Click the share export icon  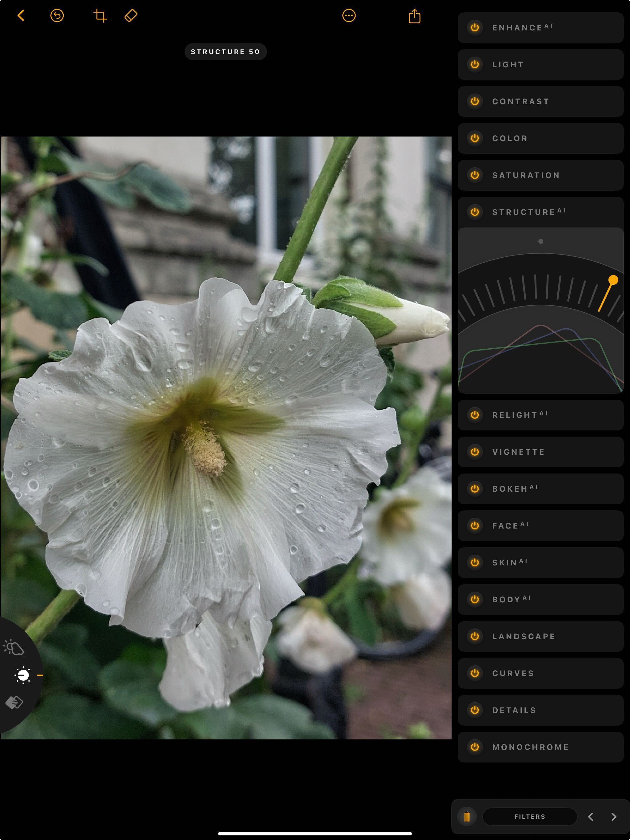[x=414, y=16]
